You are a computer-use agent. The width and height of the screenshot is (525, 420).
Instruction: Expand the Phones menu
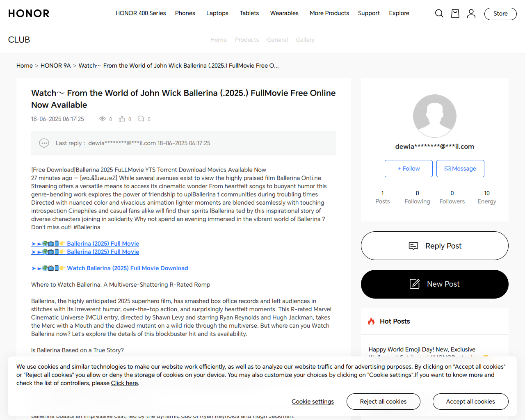[x=185, y=13]
